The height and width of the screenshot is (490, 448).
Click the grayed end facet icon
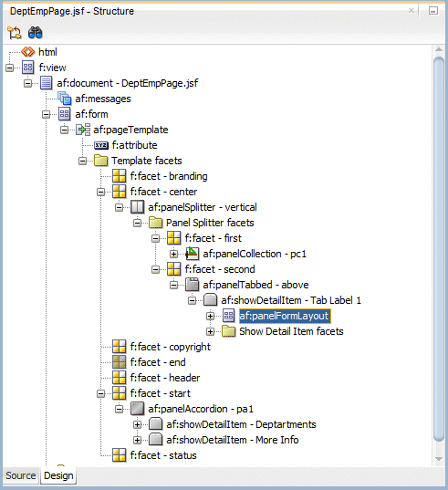[119, 362]
